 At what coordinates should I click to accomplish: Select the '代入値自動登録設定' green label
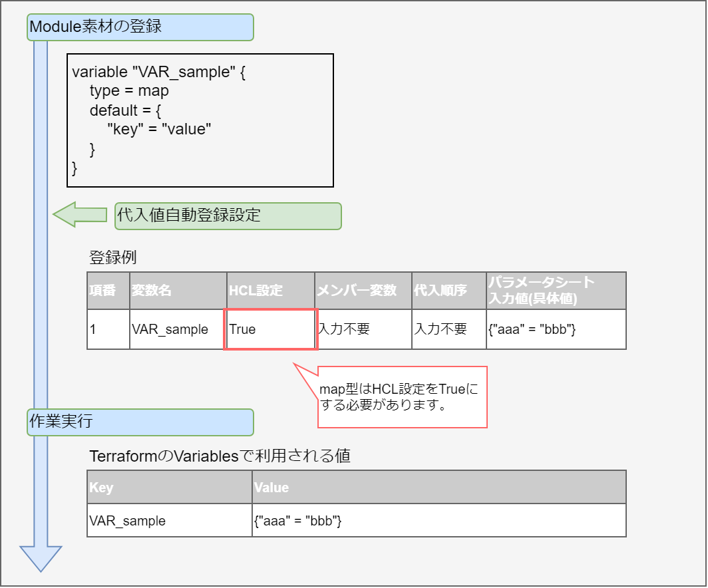point(228,216)
